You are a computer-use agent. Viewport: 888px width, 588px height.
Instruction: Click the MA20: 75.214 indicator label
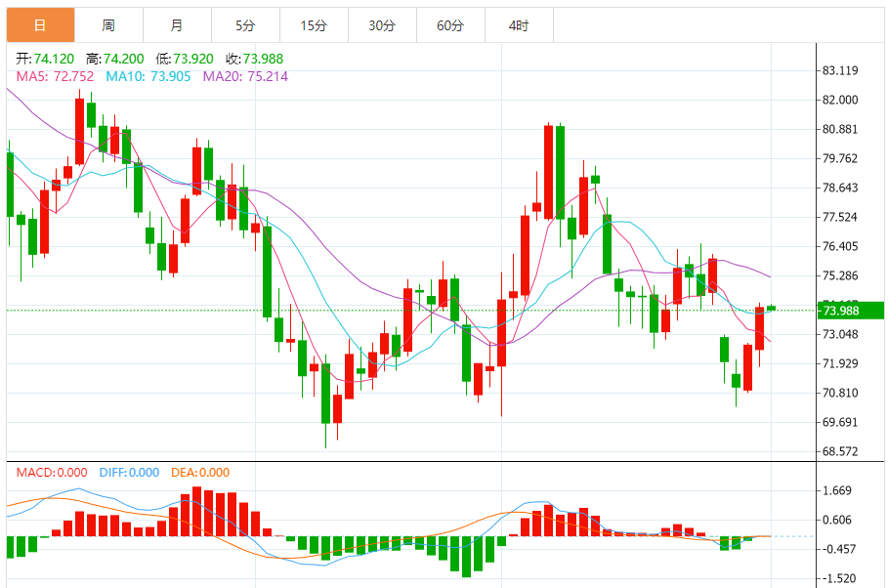246,76
